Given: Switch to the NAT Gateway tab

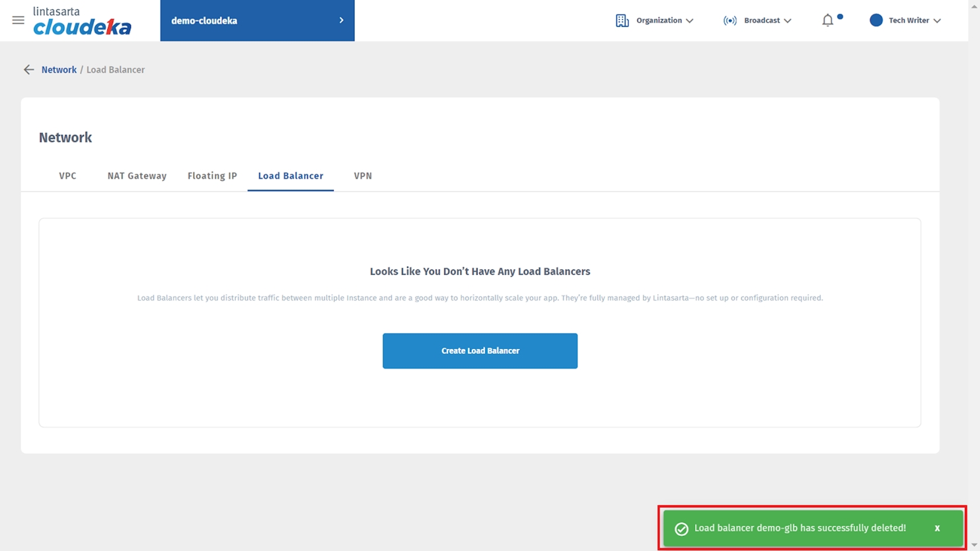Looking at the screenshot, I should click(x=137, y=176).
